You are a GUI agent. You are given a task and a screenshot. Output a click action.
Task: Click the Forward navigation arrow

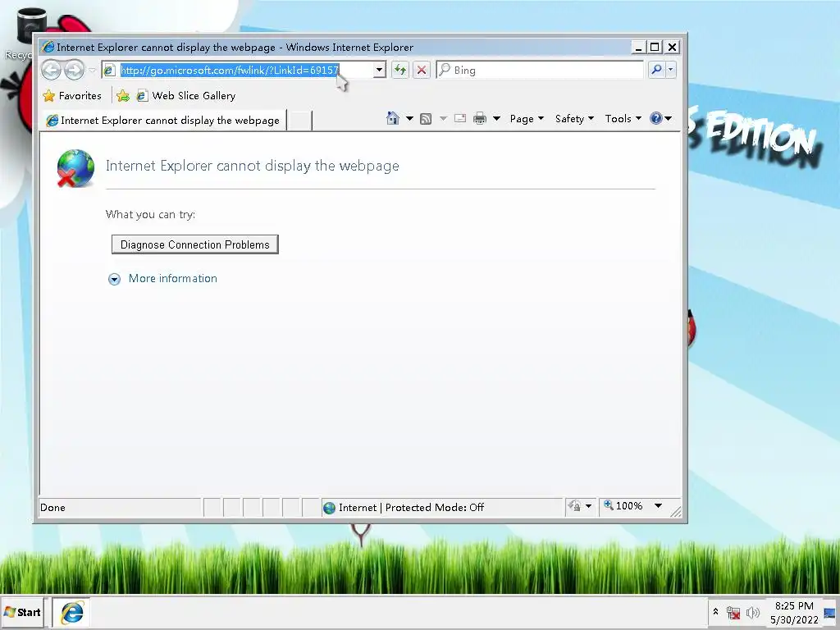(75, 71)
